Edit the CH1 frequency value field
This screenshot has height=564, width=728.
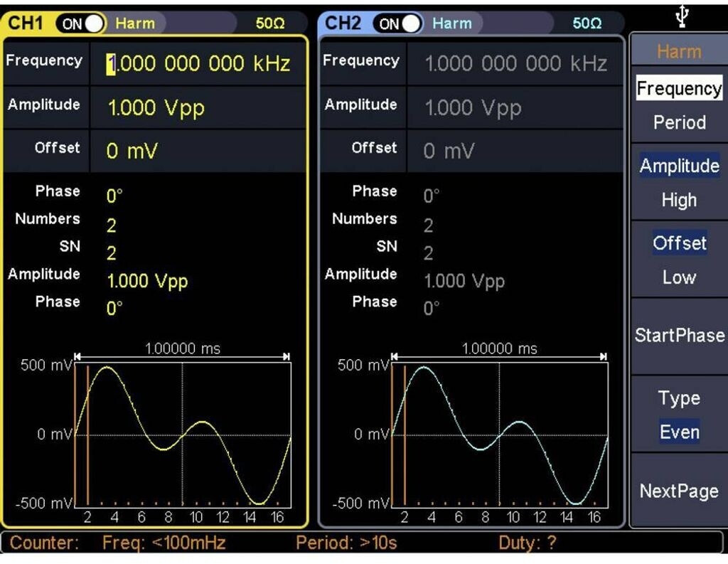(x=198, y=64)
